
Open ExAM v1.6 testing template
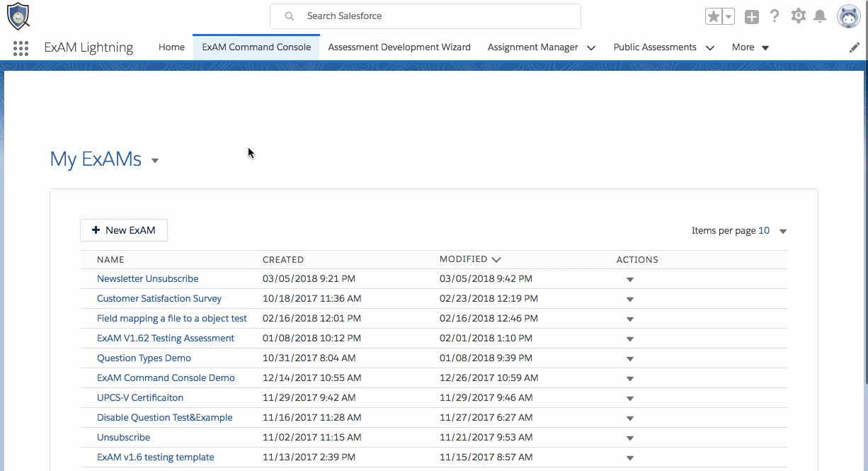click(156, 457)
